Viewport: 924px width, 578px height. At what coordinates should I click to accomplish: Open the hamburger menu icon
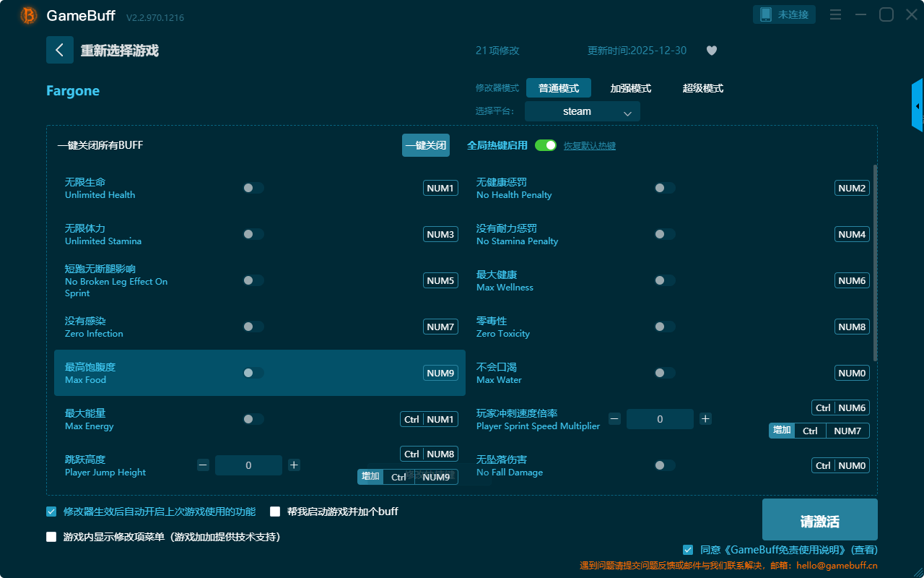(x=835, y=14)
